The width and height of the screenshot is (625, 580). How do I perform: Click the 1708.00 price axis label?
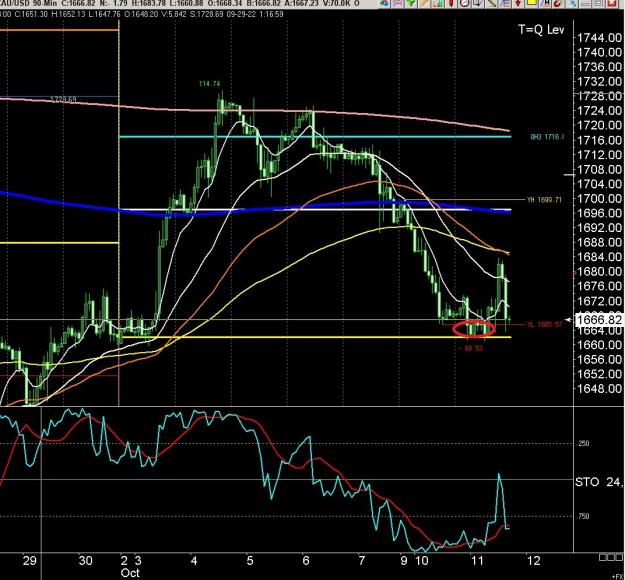599,169
